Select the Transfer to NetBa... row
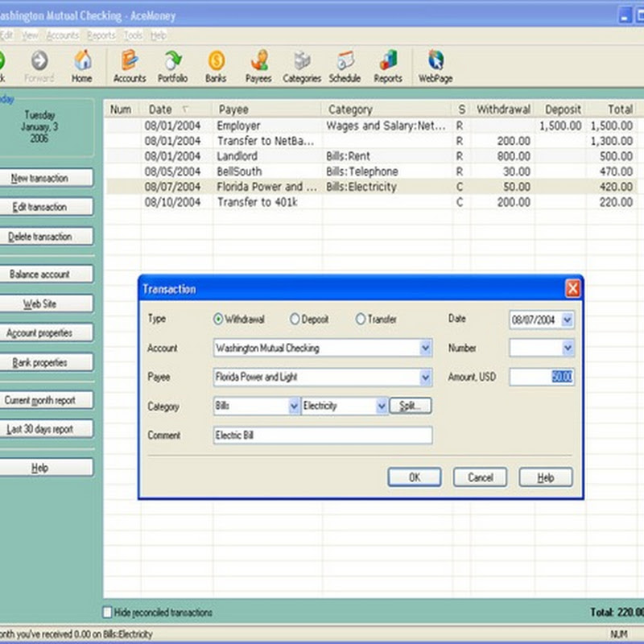644x644 pixels. click(x=371, y=141)
